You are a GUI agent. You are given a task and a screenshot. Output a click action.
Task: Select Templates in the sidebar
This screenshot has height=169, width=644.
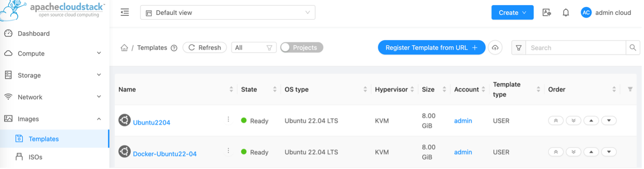pos(54,139)
